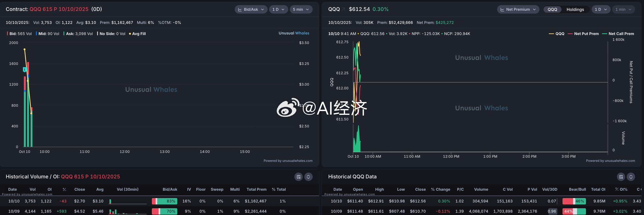The image size is (644, 215).
Task: Open the 5 min interval dropdown
Action: pos(301,9)
